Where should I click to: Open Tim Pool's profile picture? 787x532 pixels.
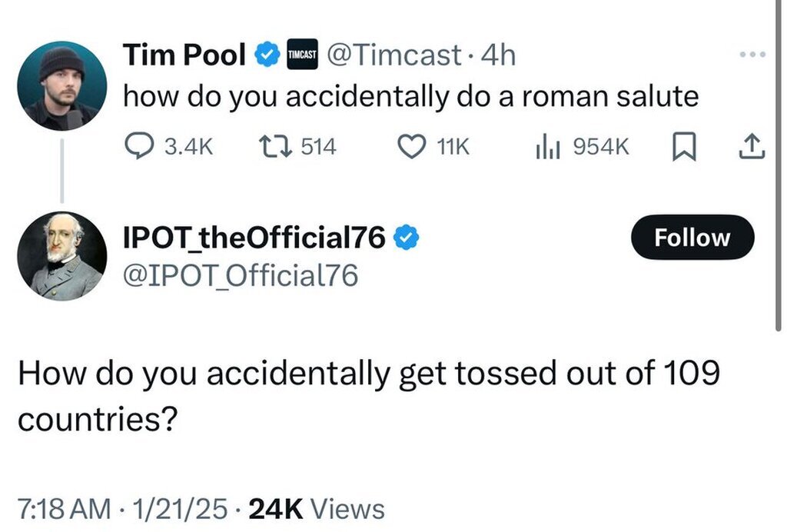coord(61,85)
